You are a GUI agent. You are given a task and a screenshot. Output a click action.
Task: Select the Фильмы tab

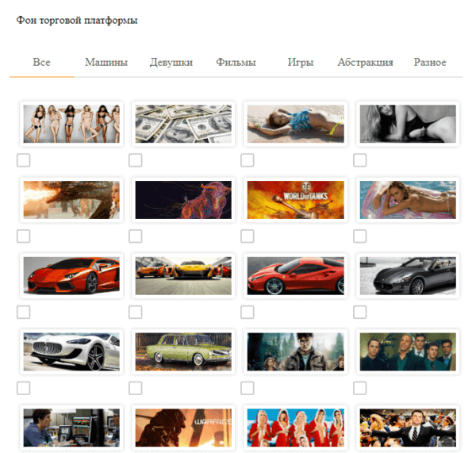click(x=236, y=63)
